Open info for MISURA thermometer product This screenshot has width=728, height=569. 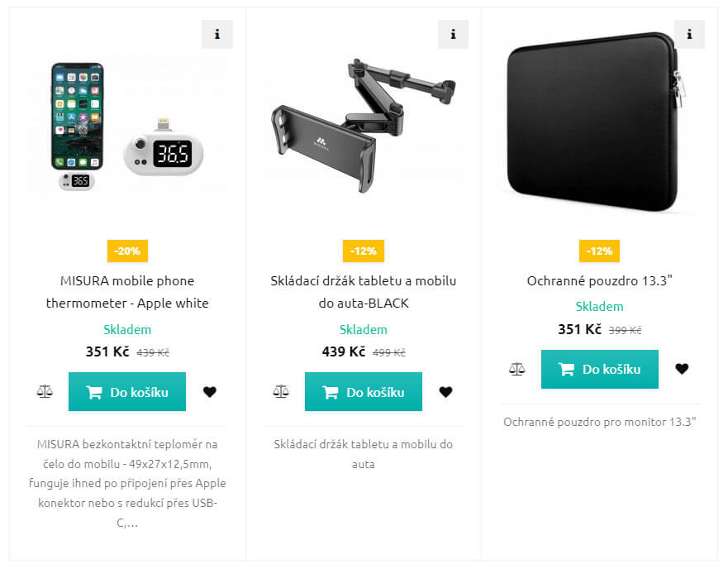[x=217, y=35]
